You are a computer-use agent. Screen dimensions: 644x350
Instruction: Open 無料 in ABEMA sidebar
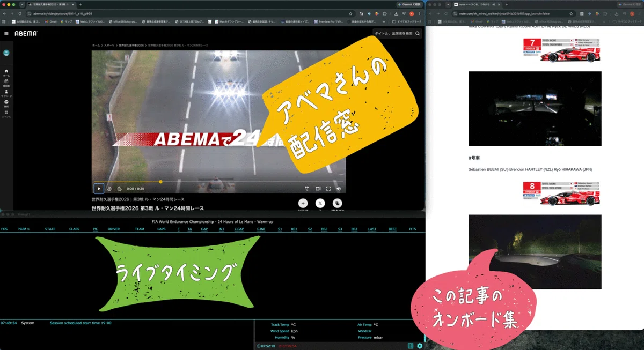click(6, 103)
